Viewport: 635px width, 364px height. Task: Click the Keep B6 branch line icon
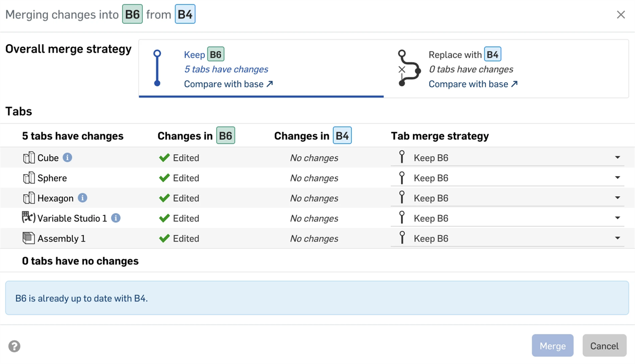pos(157,68)
